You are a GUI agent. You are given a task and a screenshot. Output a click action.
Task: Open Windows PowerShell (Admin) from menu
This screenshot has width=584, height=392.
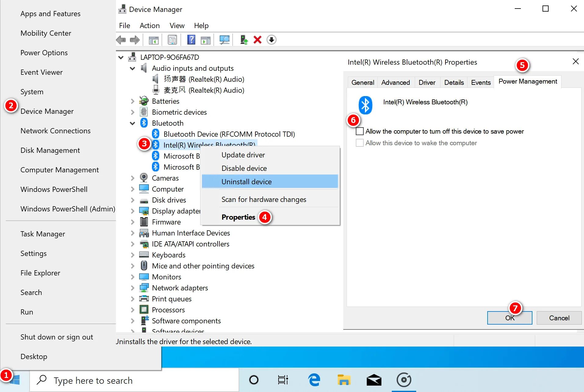pyautogui.click(x=68, y=209)
